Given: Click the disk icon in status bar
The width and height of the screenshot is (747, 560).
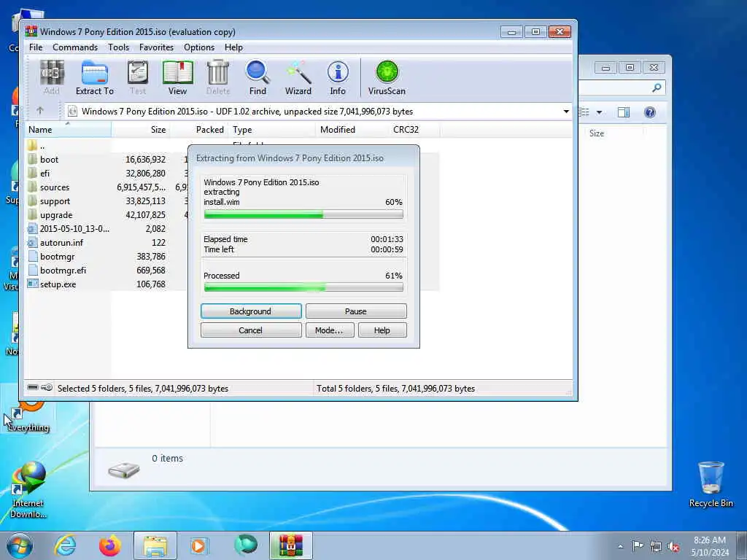Looking at the screenshot, I should (32, 388).
